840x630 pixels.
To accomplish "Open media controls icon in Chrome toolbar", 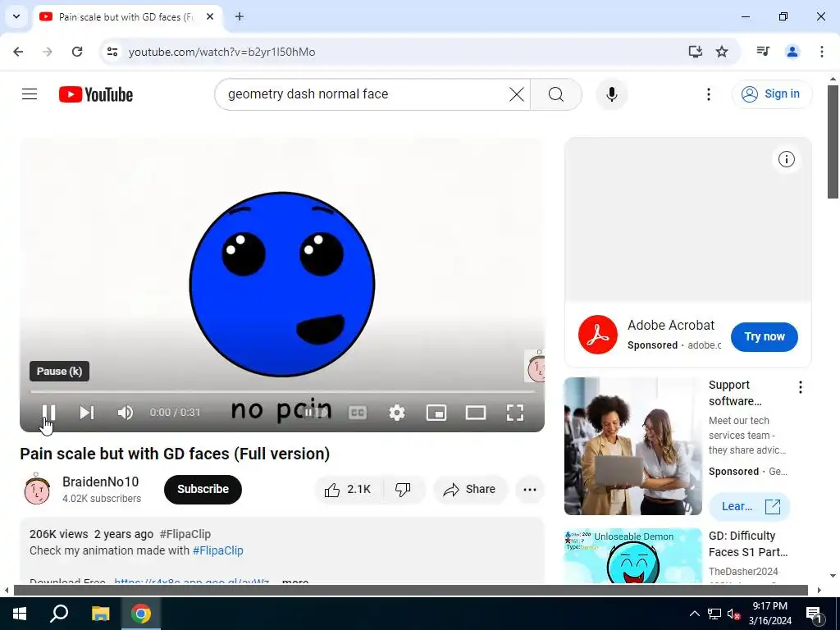I will pos(763,52).
